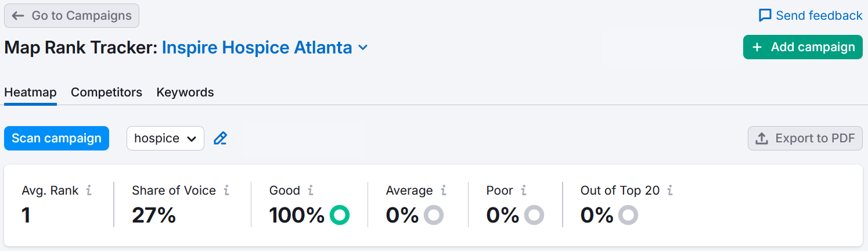
Task: Click the Add campaign button
Action: [803, 48]
